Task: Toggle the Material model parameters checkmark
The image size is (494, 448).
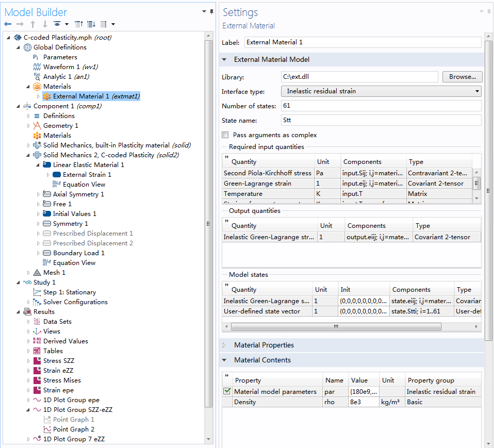Action: tap(227, 391)
